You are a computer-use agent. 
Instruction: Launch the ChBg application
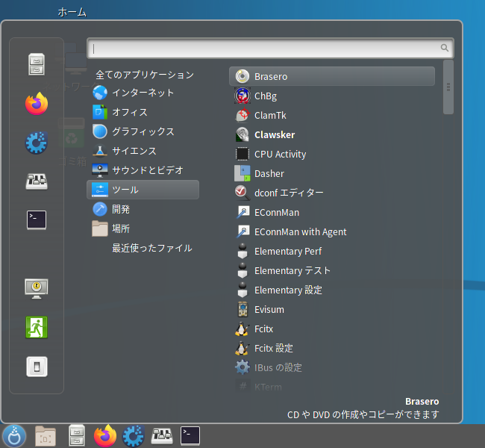pos(332,96)
